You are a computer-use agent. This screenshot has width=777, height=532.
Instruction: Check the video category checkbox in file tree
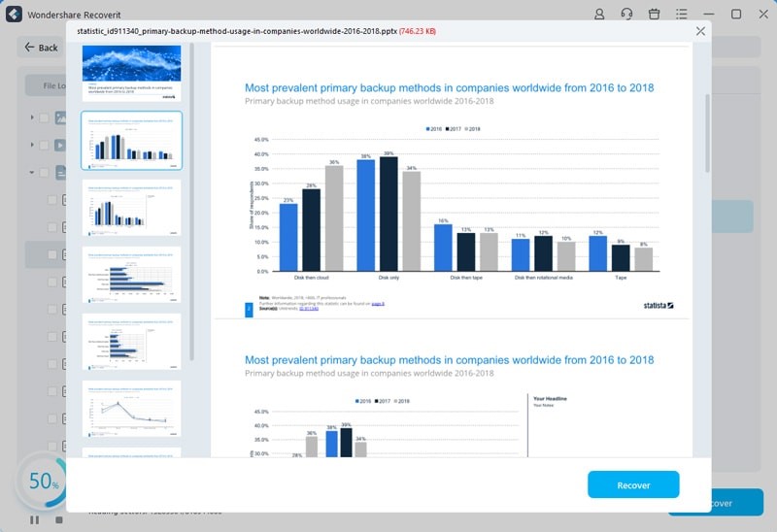(x=44, y=146)
